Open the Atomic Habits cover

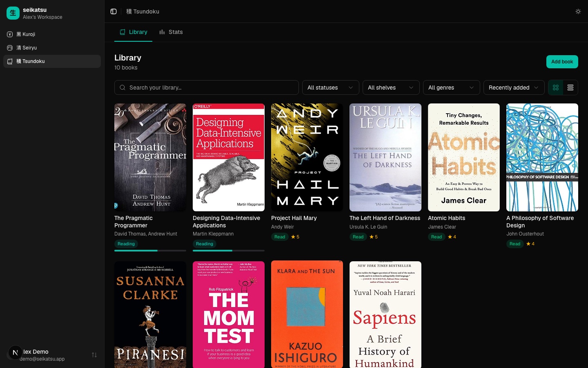pos(464,157)
